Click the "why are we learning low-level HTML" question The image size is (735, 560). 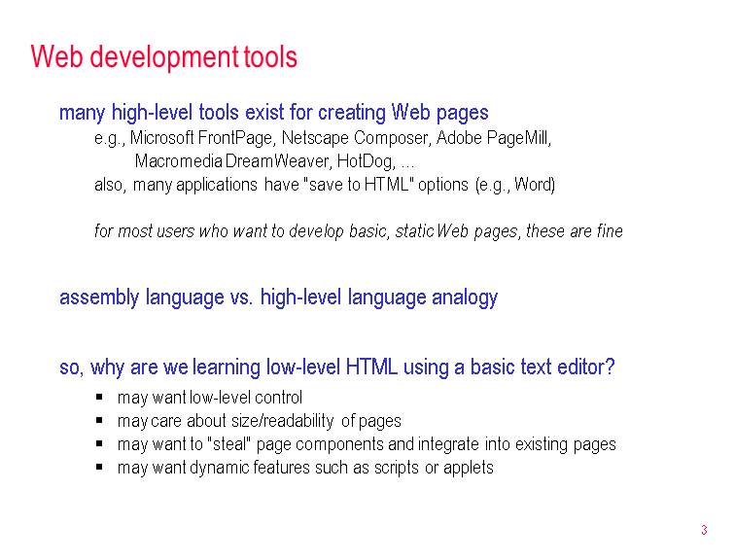tap(336, 367)
